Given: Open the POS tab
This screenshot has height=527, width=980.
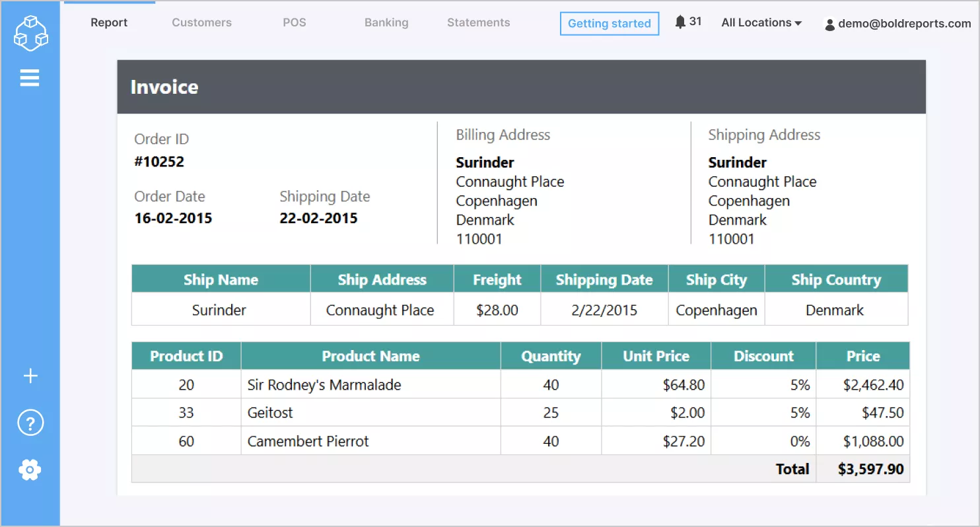Looking at the screenshot, I should (x=295, y=22).
